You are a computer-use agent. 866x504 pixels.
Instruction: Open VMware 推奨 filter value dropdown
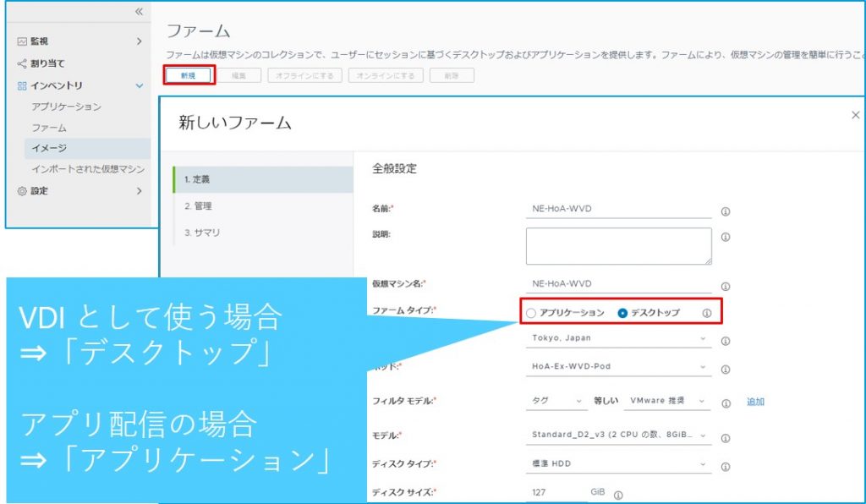tap(667, 401)
